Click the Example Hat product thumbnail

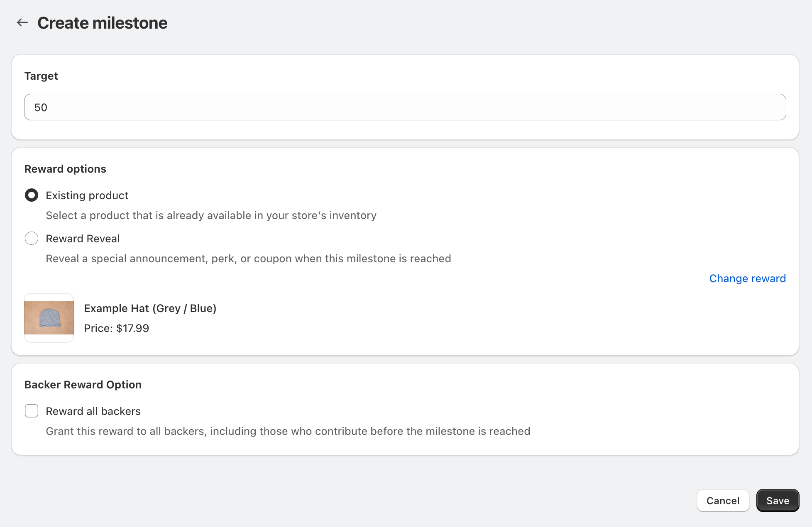point(49,318)
